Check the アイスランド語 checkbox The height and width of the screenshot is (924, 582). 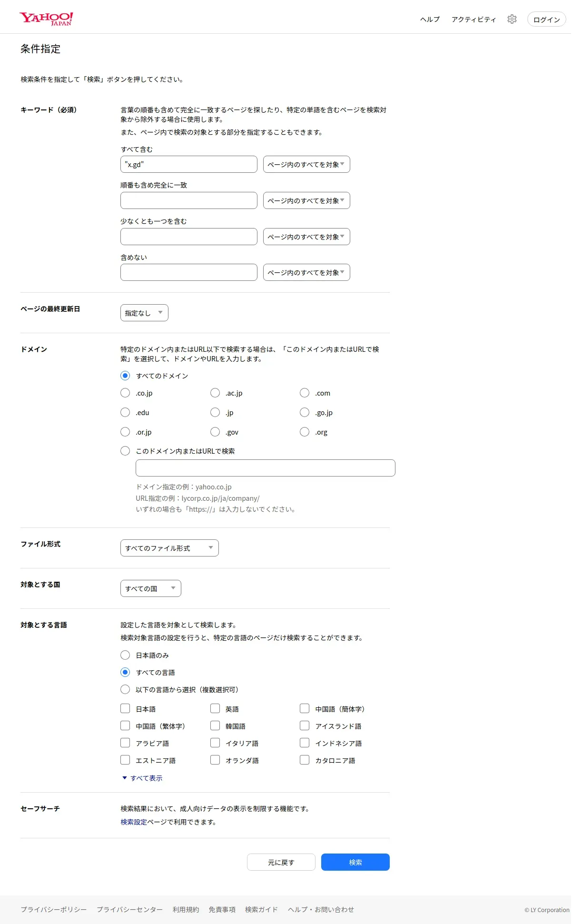click(x=305, y=725)
